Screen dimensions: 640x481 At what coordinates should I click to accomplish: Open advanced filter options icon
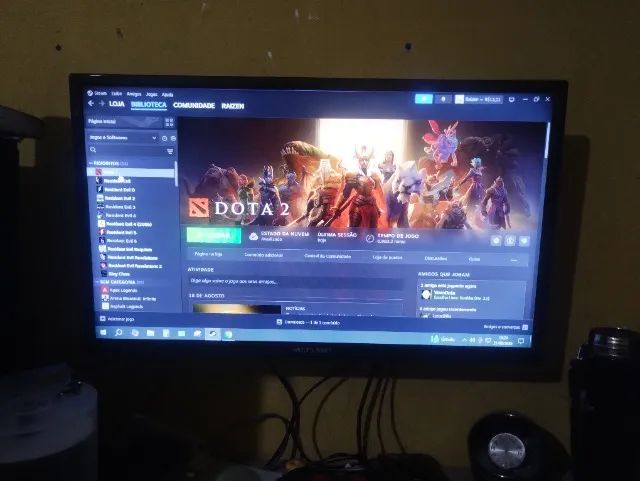tap(170, 151)
